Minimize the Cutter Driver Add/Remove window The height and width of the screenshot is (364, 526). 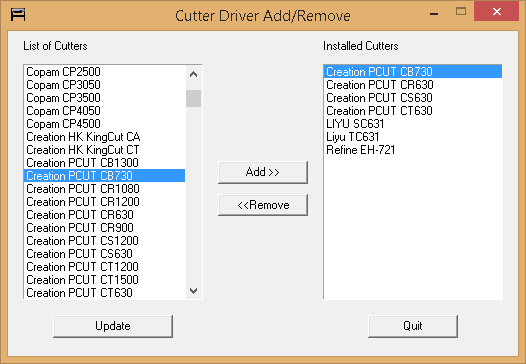click(434, 13)
